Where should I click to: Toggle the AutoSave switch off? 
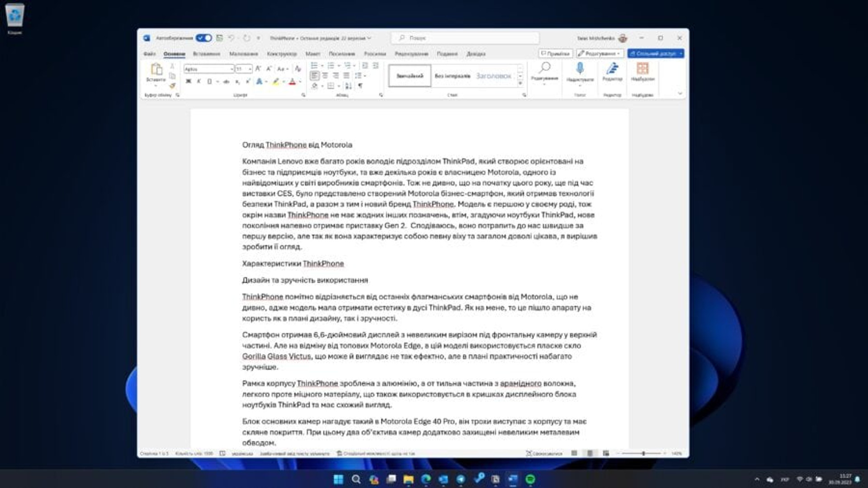[x=204, y=38]
